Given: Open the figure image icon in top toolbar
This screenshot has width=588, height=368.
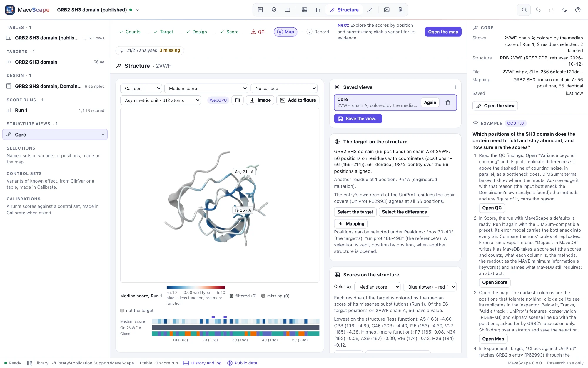Looking at the screenshot, I should pyautogui.click(x=387, y=10).
